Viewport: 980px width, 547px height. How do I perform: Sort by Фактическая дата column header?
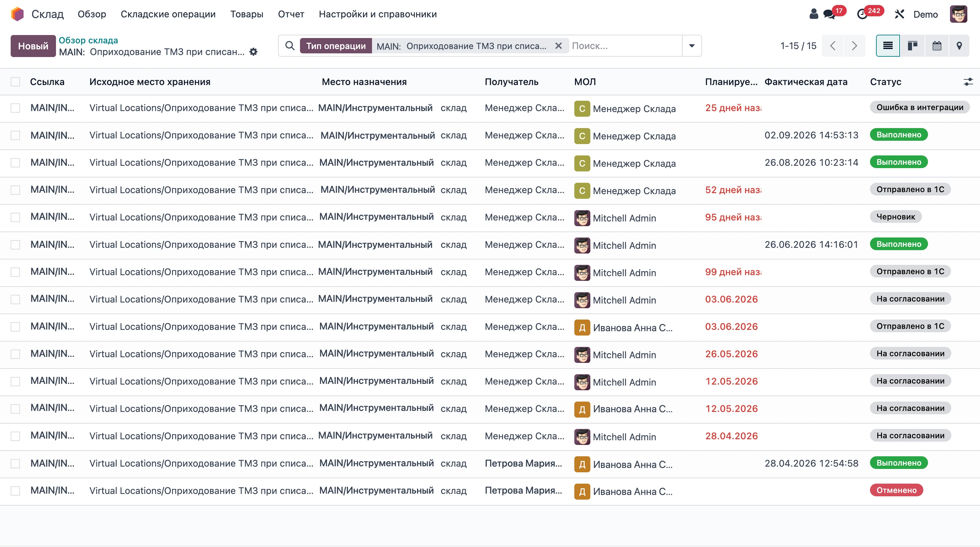point(806,82)
